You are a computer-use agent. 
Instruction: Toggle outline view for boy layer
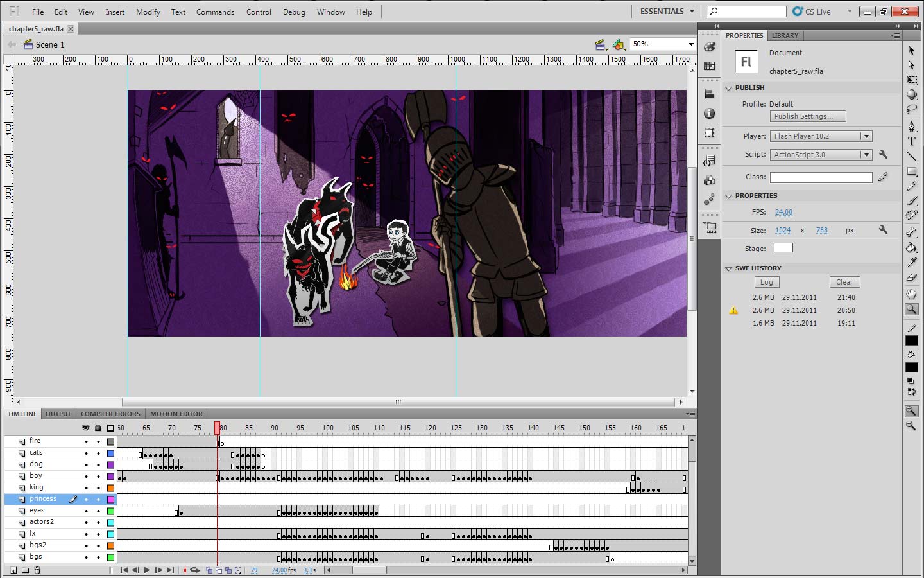(110, 477)
